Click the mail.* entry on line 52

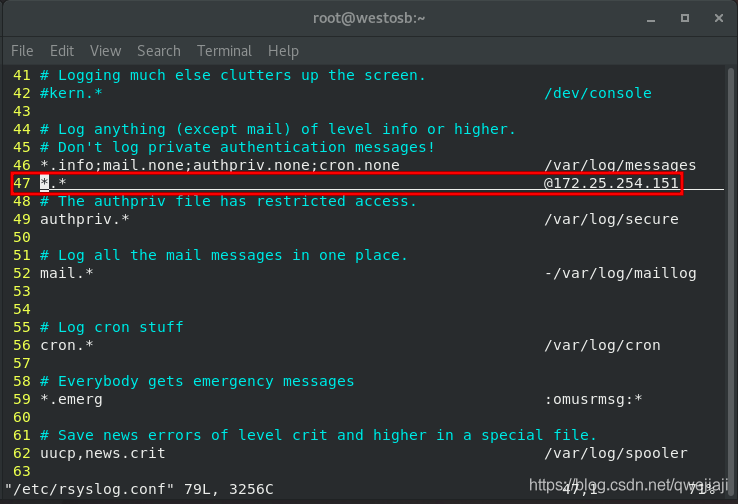[x=67, y=273]
